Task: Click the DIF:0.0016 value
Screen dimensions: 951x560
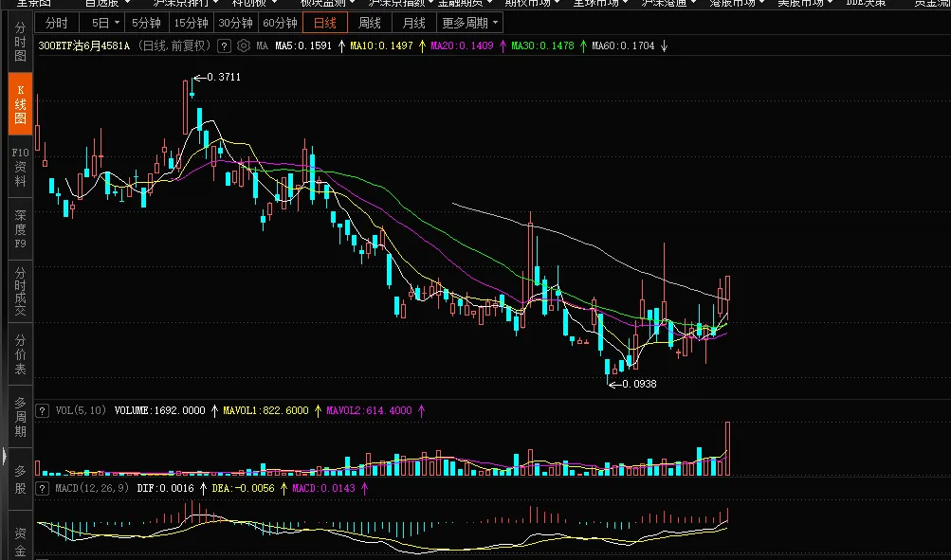Action: (166, 488)
